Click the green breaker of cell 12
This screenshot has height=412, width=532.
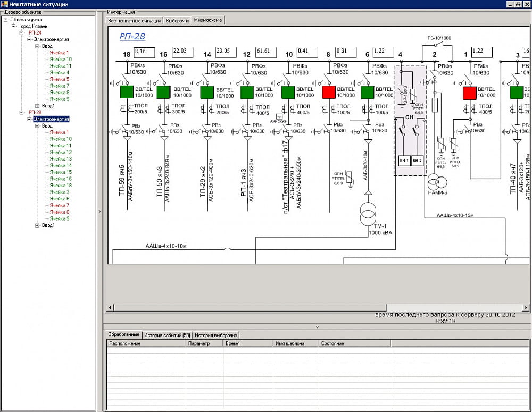247,93
